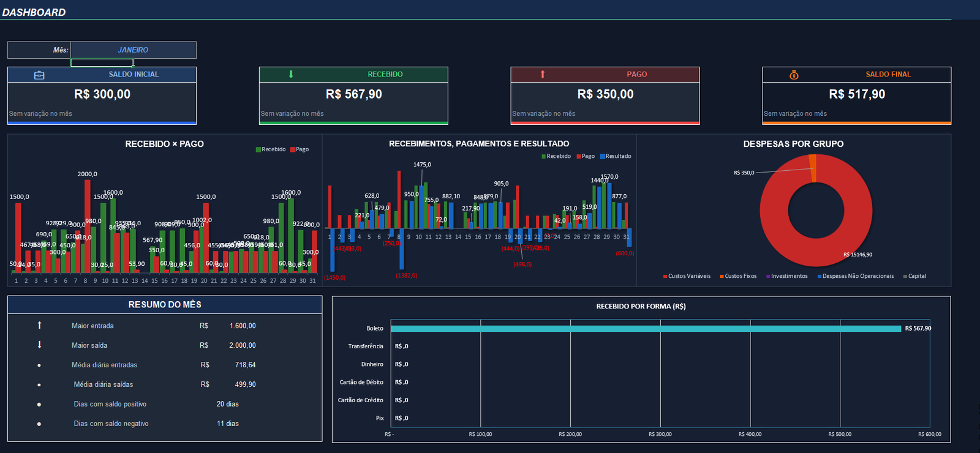Click the green down arrow in Recebido card

click(x=291, y=74)
